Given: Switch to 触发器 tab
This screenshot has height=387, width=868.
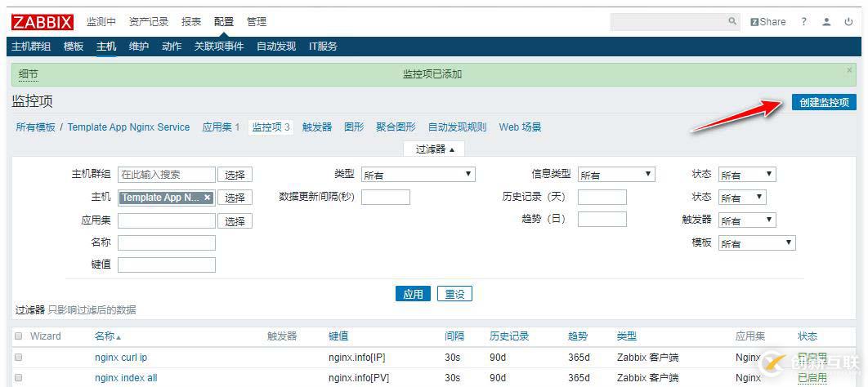Looking at the screenshot, I should [317, 127].
